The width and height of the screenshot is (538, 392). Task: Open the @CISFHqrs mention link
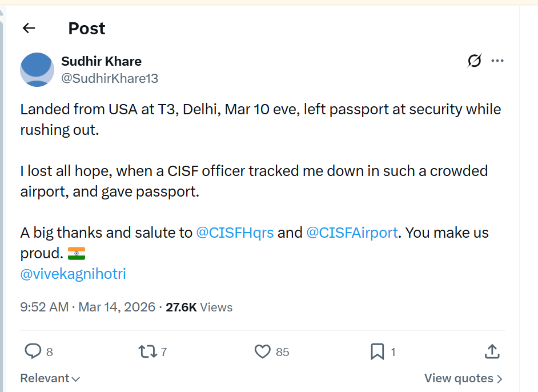(235, 233)
